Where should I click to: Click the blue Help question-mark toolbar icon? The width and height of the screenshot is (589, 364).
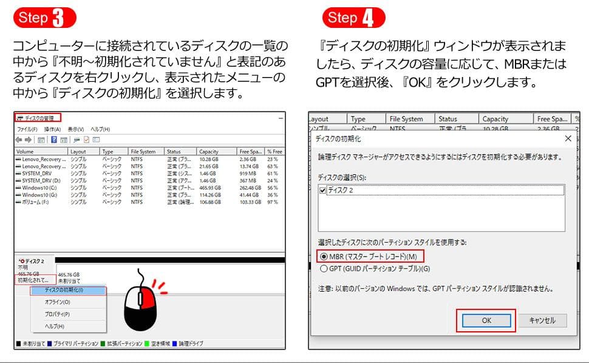click(x=54, y=140)
